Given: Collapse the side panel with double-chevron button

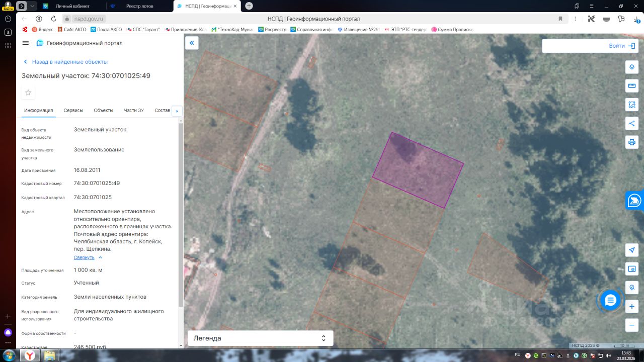Looking at the screenshot, I should coord(192,43).
